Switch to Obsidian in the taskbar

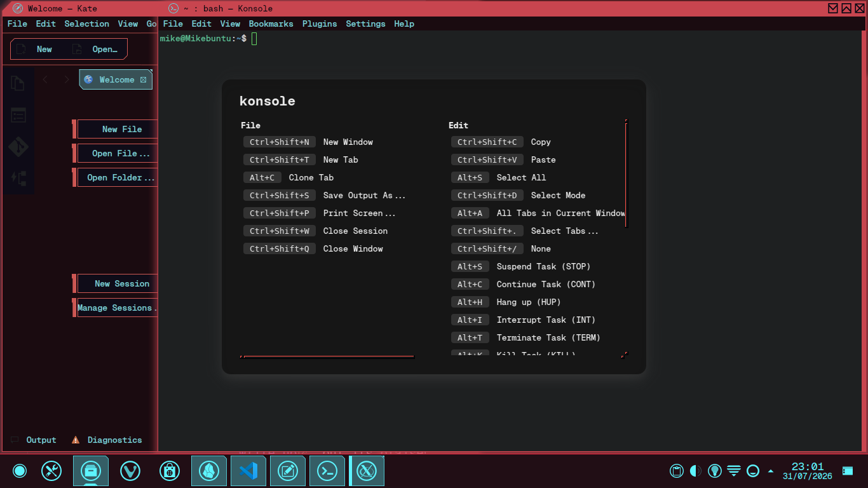point(209,471)
